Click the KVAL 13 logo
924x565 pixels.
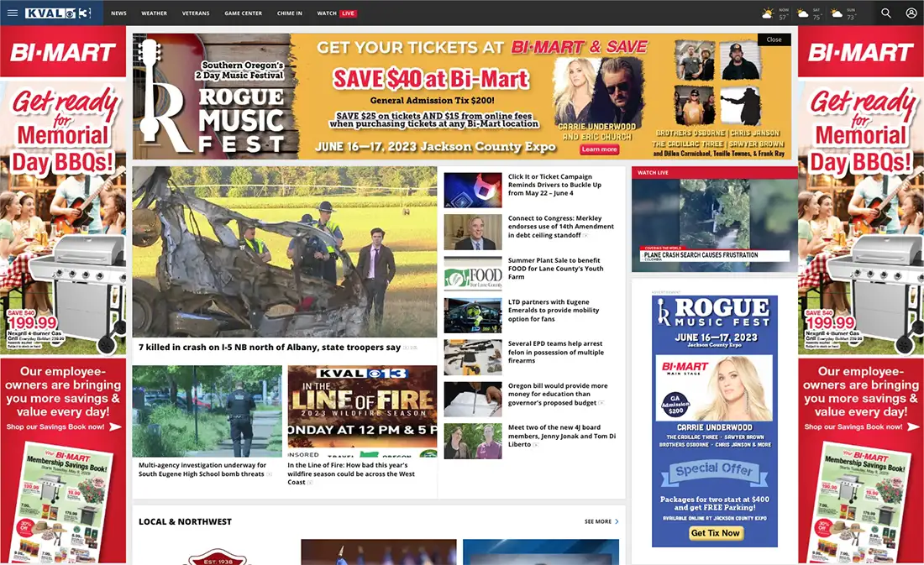point(58,13)
